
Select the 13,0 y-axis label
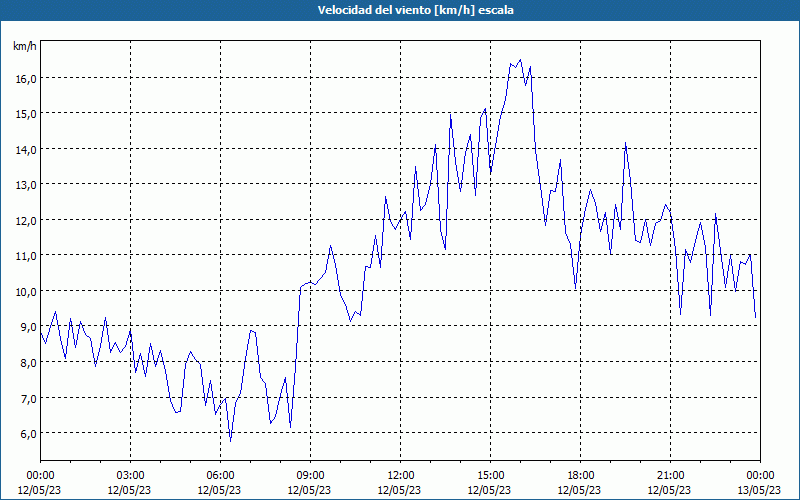click(x=26, y=185)
